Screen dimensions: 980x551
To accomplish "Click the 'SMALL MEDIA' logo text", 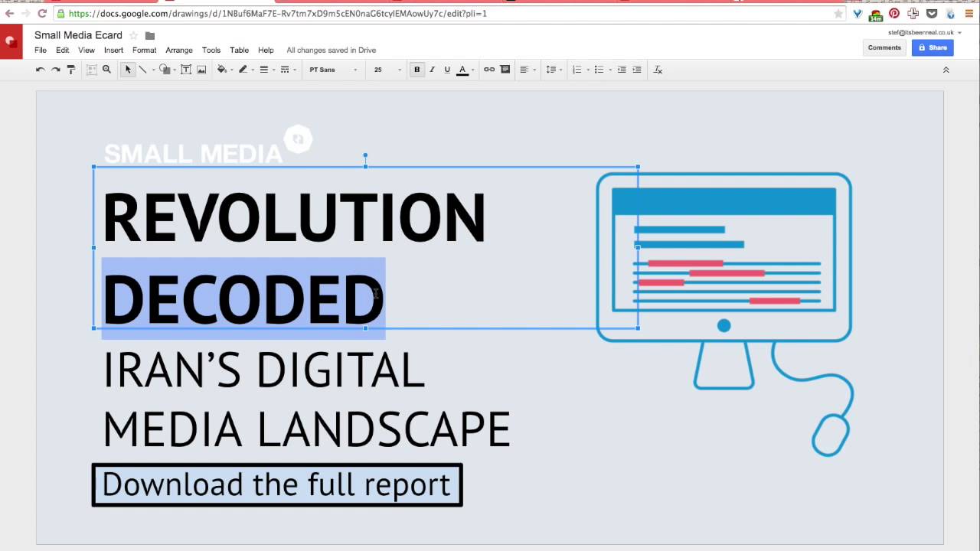I will coord(193,154).
